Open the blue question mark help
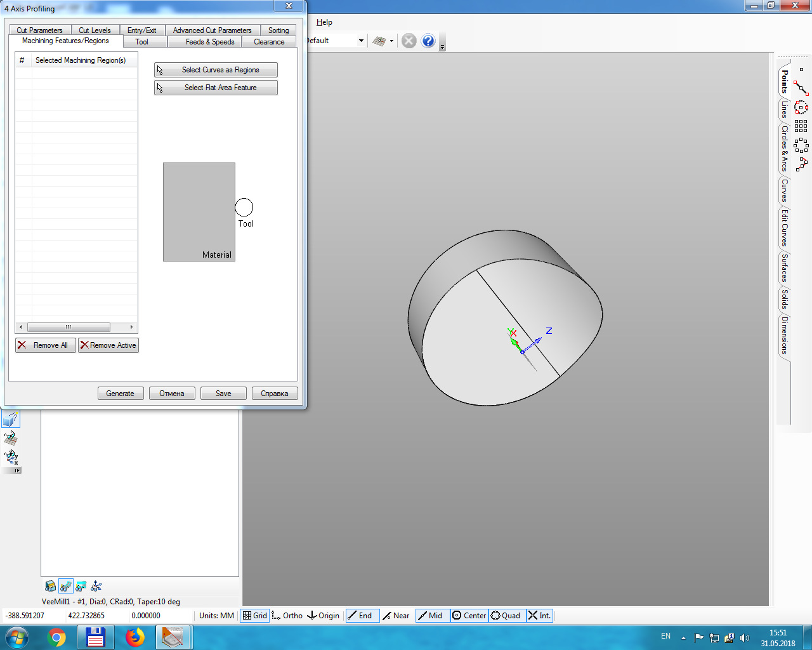The image size is (812, 650). pyautogui.click(x=428, y=41)
